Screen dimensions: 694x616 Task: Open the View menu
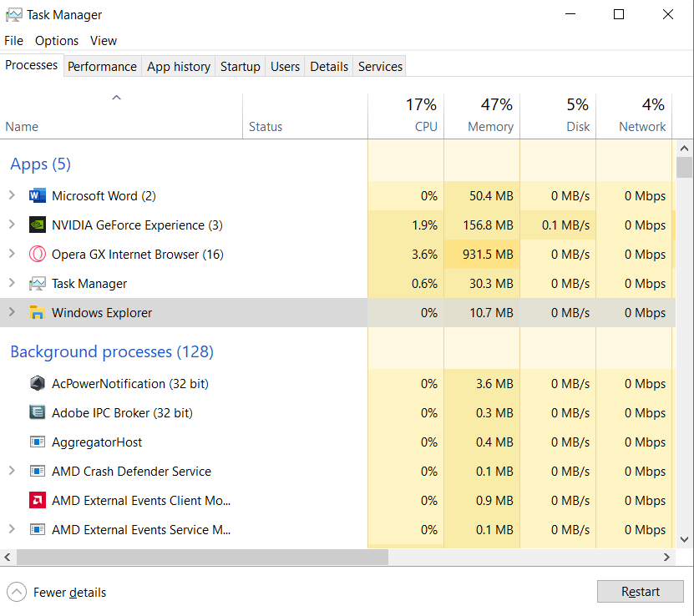point(104,41)
